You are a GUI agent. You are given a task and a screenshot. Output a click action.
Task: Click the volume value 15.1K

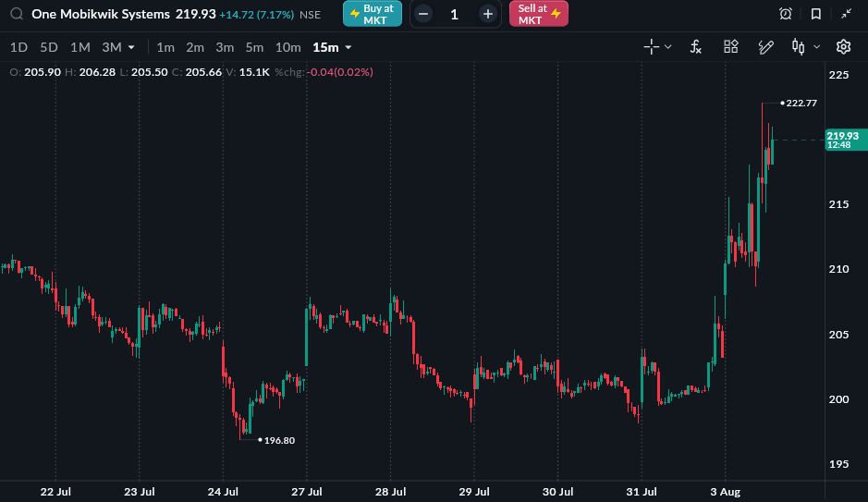point(254,72)
